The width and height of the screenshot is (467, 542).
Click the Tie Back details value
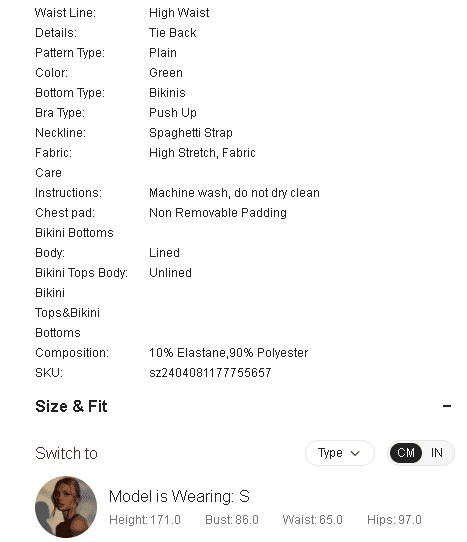173,33
